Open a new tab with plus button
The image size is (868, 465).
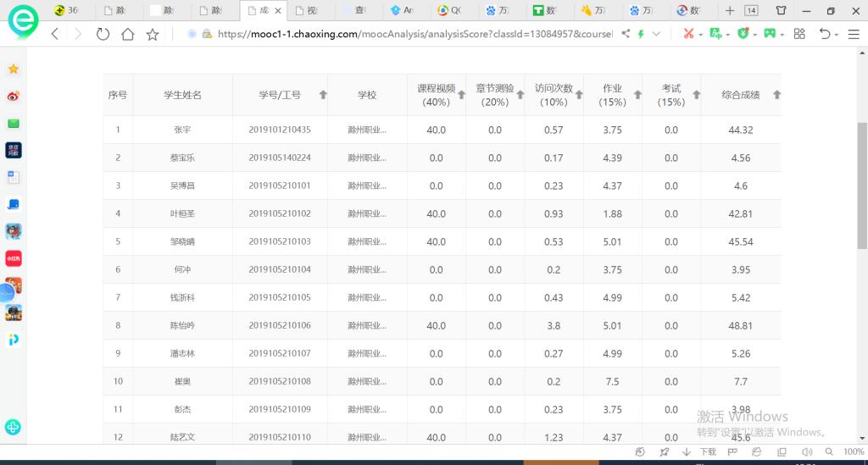pyautogui.click(x=730, y=11)
